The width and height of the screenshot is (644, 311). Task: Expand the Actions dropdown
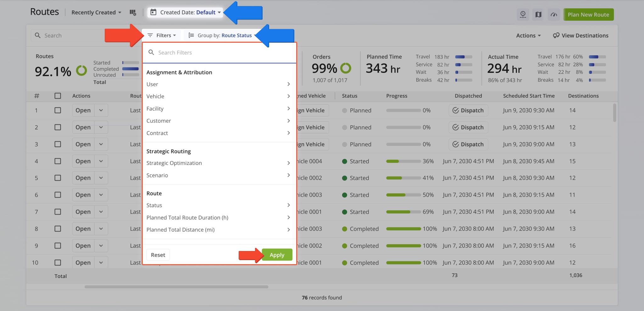(x=528, y=35)
